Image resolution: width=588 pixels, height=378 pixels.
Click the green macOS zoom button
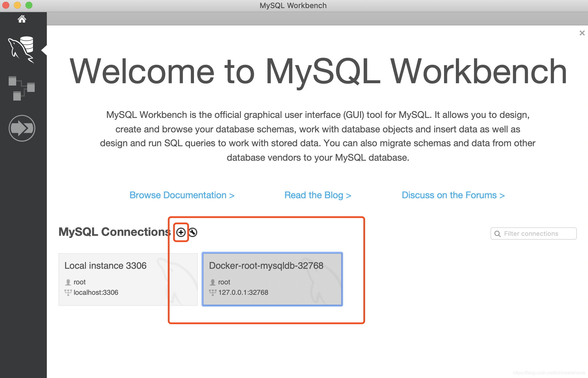pos(29,5)
